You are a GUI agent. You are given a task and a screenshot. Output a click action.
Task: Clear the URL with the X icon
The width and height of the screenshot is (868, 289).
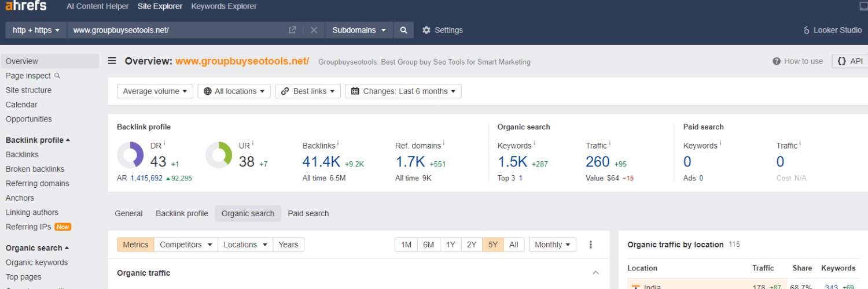click(314, 30)
